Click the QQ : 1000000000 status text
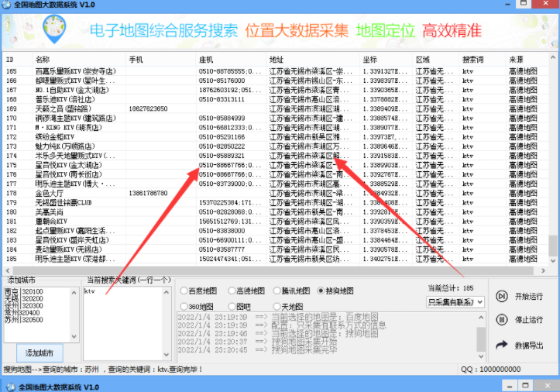This screenshot has width=560, height=392. [490, 369]
